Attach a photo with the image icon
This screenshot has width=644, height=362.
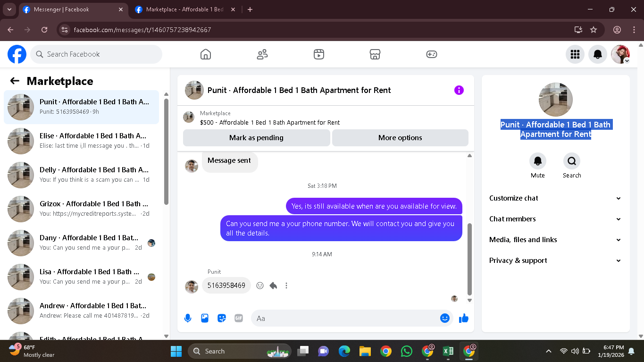[x=205, y=318]
